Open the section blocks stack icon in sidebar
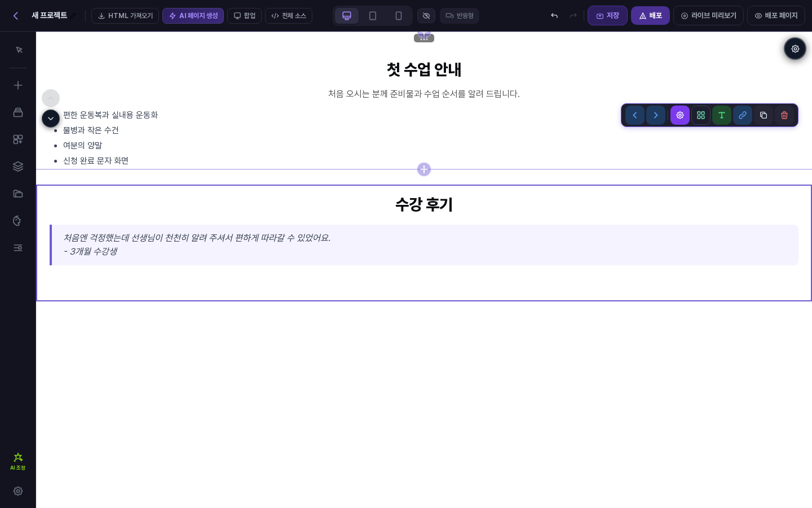812x508 pixels. [x=18, y=112]
